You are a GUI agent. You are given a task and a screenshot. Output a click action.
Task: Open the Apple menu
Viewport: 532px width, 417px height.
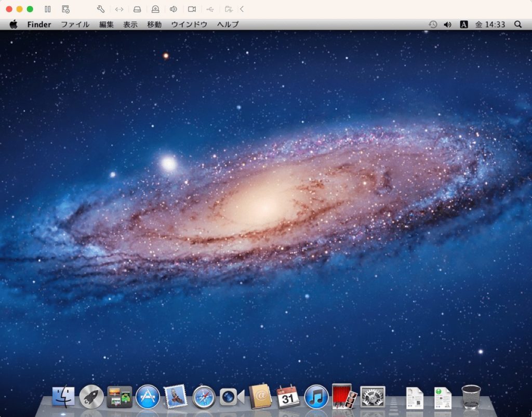coord(14,24)
